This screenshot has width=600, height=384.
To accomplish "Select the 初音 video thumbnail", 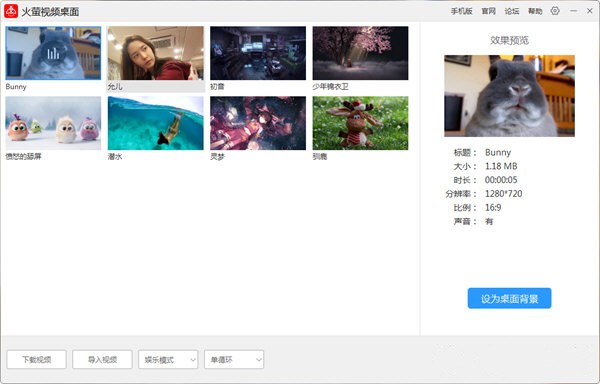I will coord(258,53).
